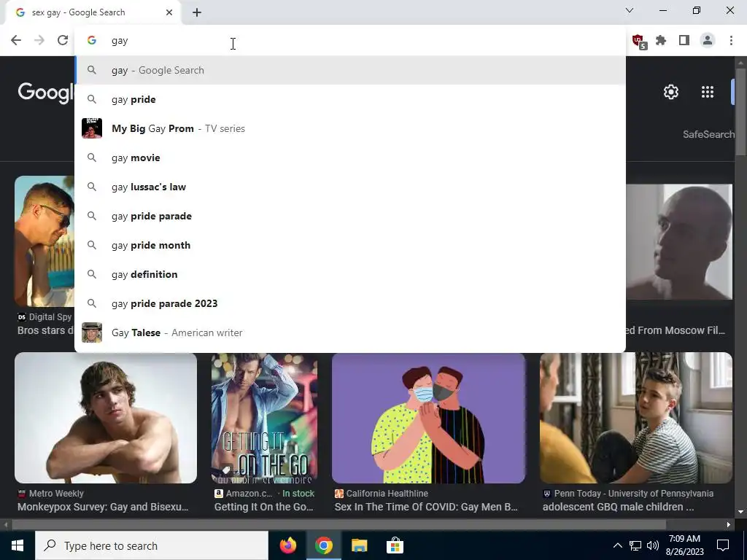Open the volume speaker tray icon
The width and height of the screenshot is (747, 560).
pos(653,545)
